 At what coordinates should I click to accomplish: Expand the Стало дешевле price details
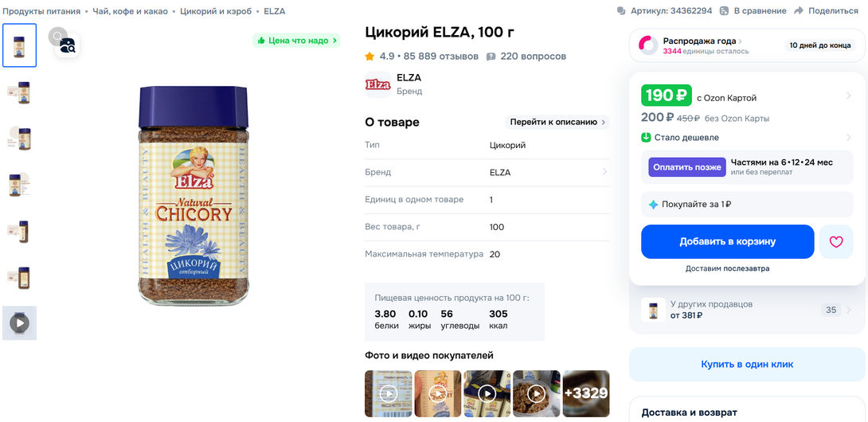tap(848, 138)
